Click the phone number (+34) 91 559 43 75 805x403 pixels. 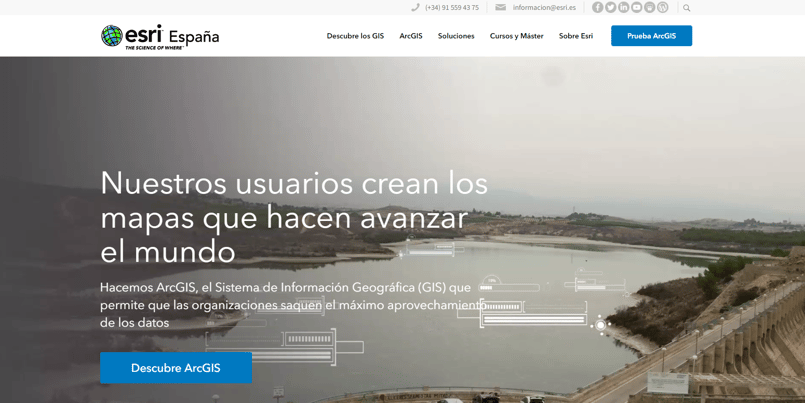click(x=452, y=8)
